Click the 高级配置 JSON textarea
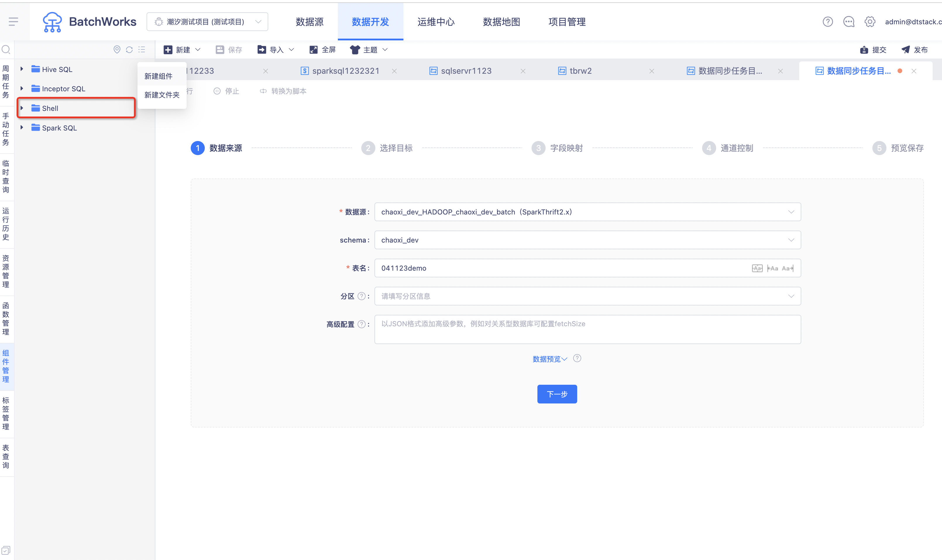942x560 pixels. pos(588,329)
